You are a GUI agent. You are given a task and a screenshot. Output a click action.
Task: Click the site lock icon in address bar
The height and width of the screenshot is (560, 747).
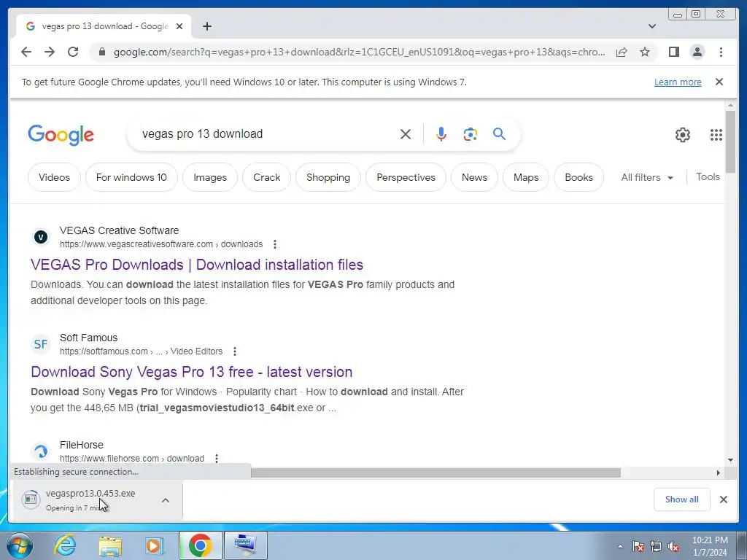tap(101, 52)
